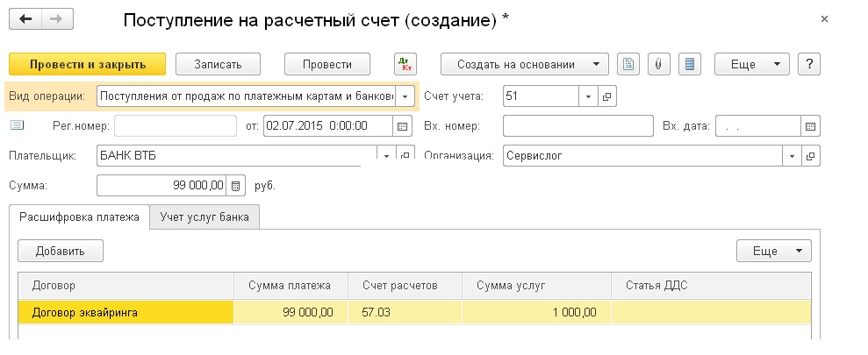This screenshot has height=355, width=868.
Task: Open the Счет учета account card
Action: pyautogui.click(x=606, y=96)
